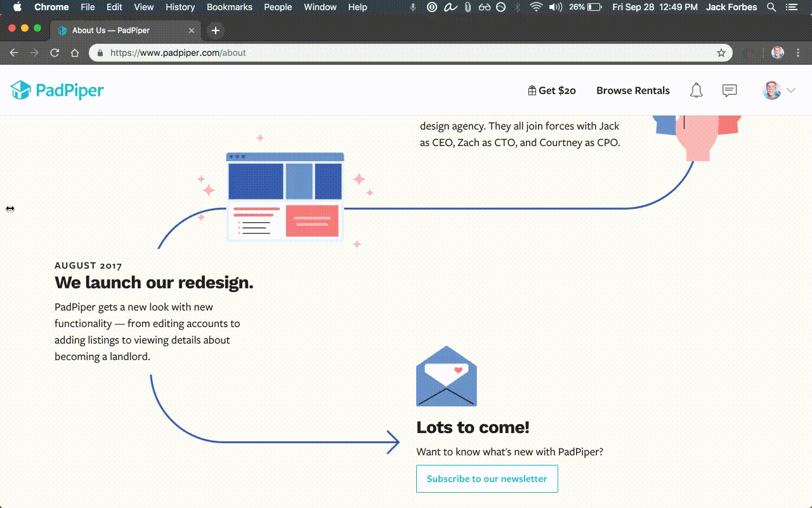This screenshot has height=508, width=812.
Task: Click the glasses menu bar icon
Action: (485, 7)
